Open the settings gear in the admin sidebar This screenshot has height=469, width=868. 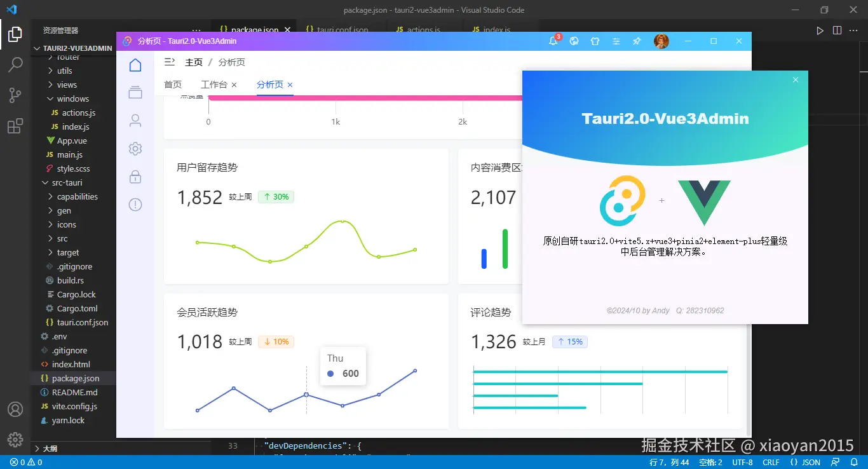pos(135,148)
